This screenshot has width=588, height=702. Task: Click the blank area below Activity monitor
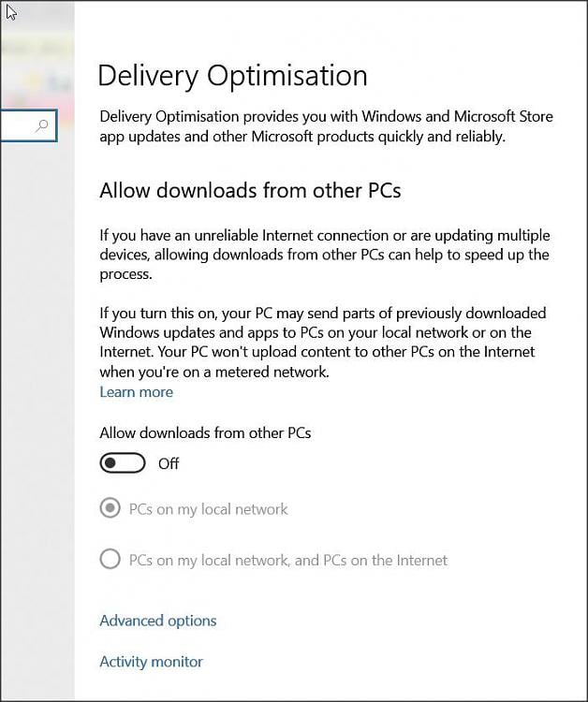click(328, 683)
